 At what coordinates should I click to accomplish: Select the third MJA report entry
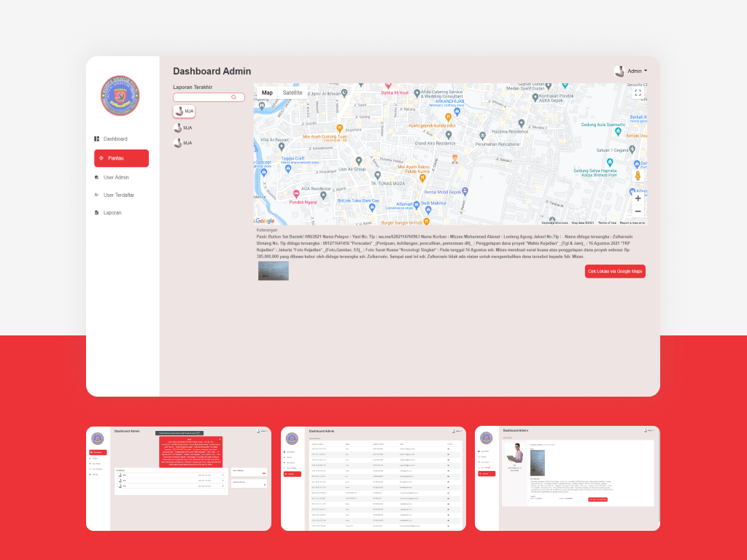point(183,143)
